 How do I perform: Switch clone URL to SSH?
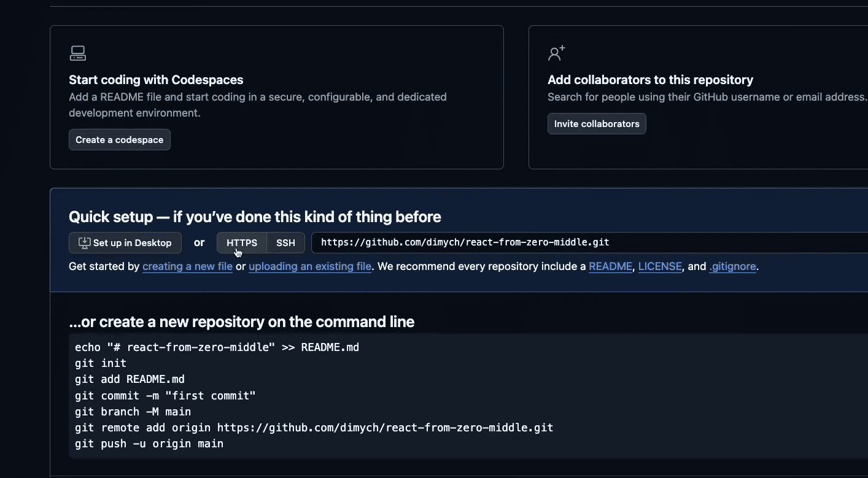(285, 243)
